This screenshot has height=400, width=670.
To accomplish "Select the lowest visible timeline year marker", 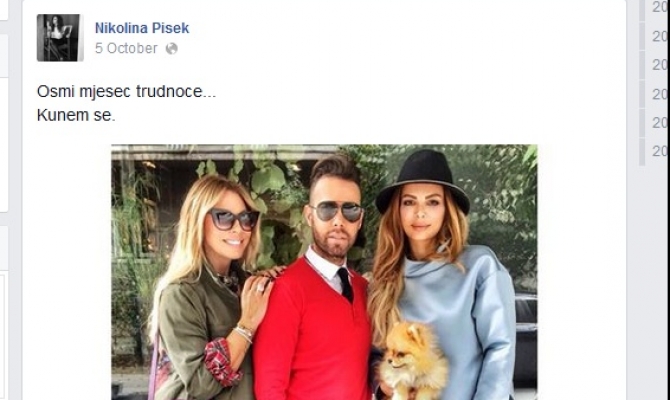I will coord(660,151).
